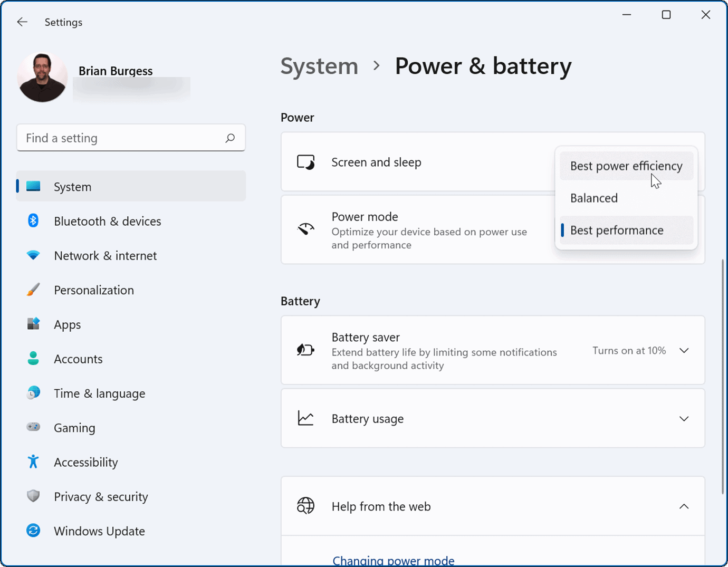Click the Find a setting search field
The width and height of the screenshot is (728, 567).
tap(121, 138)
